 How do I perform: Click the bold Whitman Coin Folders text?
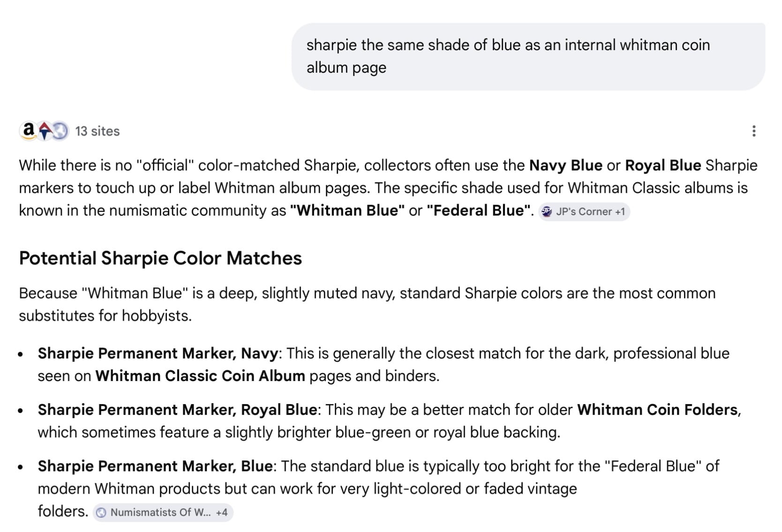657,410
